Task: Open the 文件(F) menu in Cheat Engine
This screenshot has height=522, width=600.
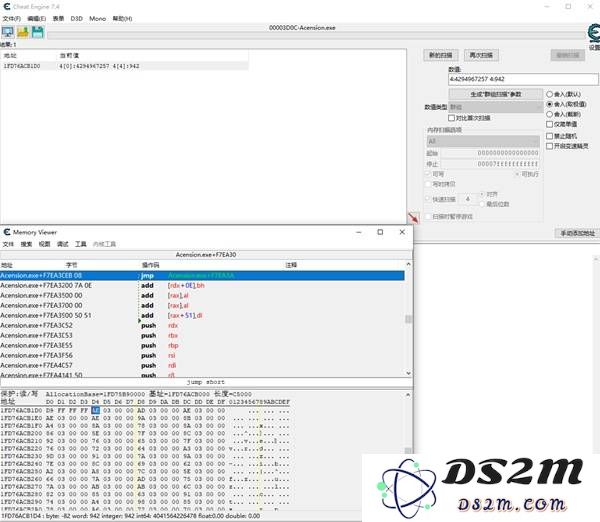Action: pyautogui.click(x=11, y=18)
